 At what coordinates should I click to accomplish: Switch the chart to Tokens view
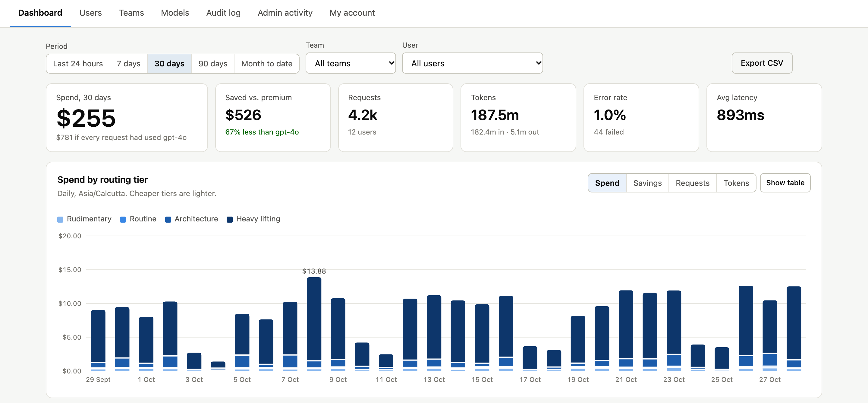(736, 183)
